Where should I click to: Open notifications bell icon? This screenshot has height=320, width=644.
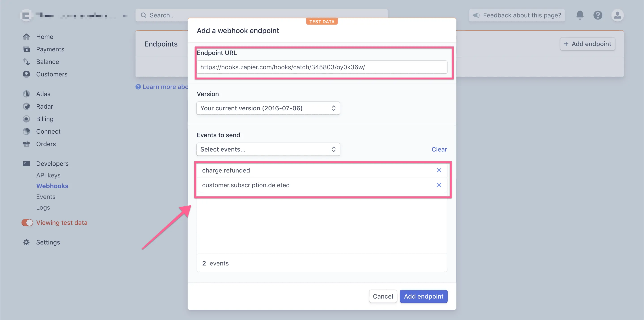tap(580, 15)
